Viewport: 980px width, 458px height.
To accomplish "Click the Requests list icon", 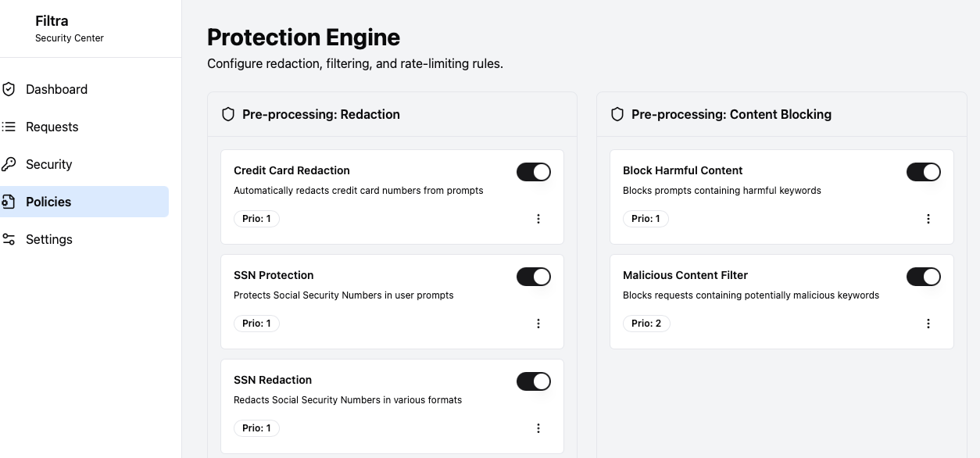I will [x=9, y=127].
